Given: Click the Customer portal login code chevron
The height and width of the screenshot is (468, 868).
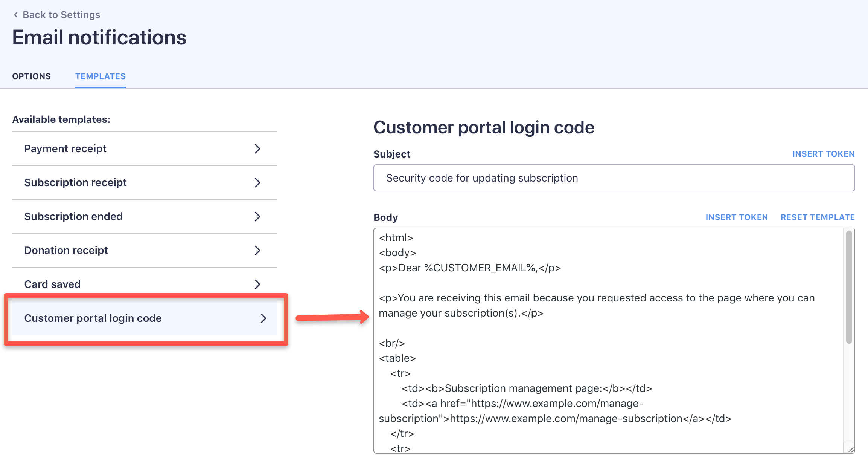Looking at the screenshot, I should (263, 318).
